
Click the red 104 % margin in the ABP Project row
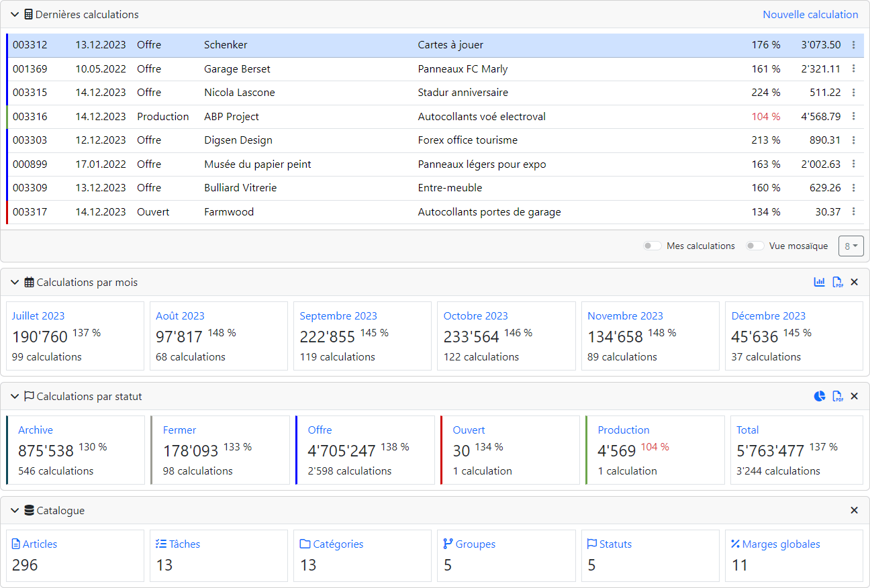(766, 116)
